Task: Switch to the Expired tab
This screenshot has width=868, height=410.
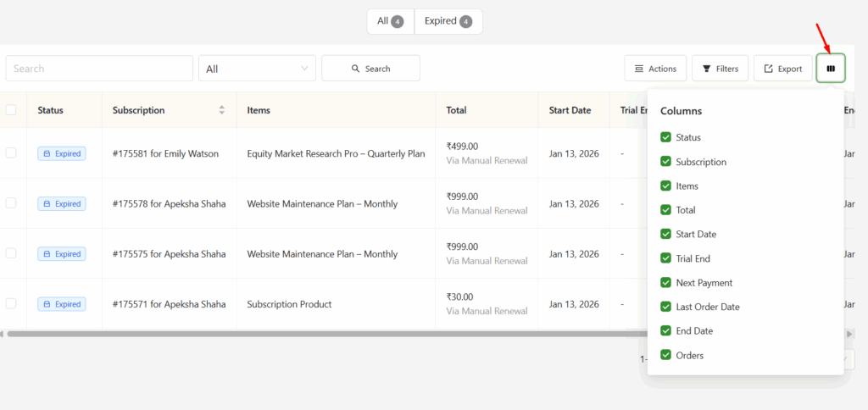Action: [448, 21]
